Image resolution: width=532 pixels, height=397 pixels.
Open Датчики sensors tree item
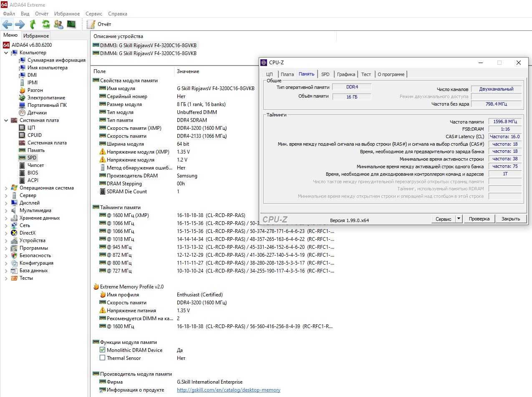pos(37,113)
